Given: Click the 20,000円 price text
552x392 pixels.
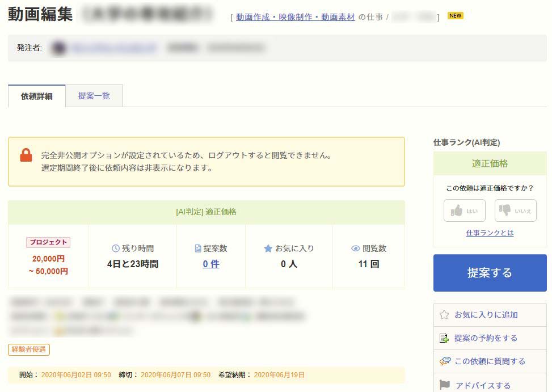Looking at the screenshot, I should pos(48,259).
